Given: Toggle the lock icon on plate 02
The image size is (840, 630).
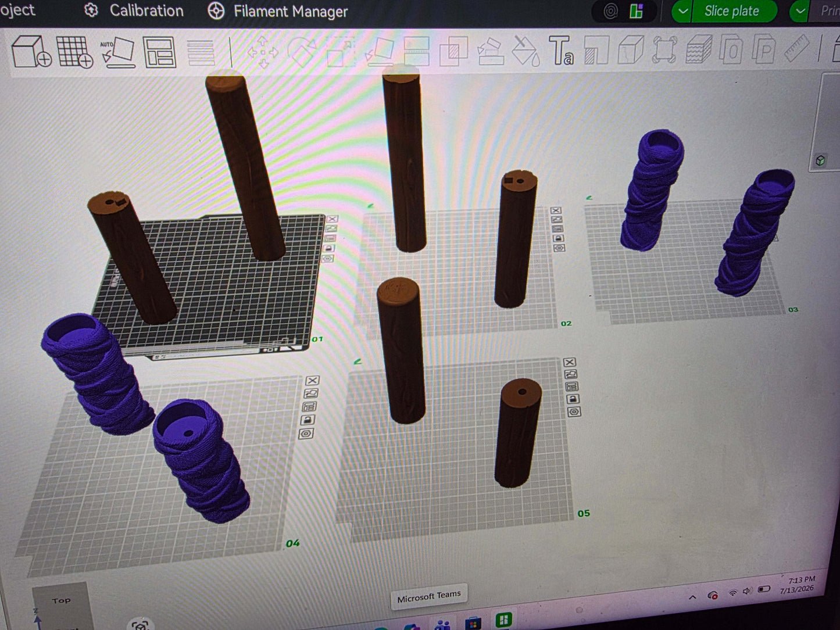Looking at the screenshot, I should (558, 238).
